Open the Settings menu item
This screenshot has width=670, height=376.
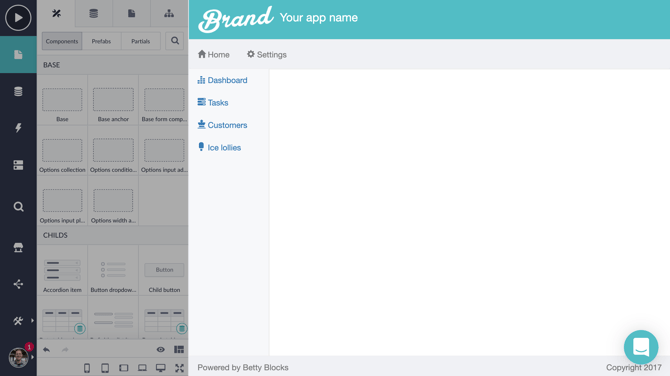pyautogui.click(x=267, y=54)
